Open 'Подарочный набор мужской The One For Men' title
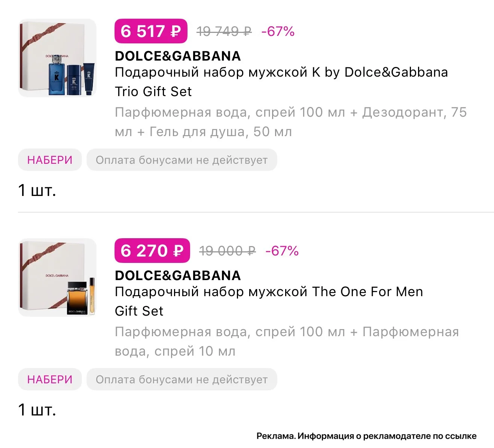 click(x=269, y=301)
